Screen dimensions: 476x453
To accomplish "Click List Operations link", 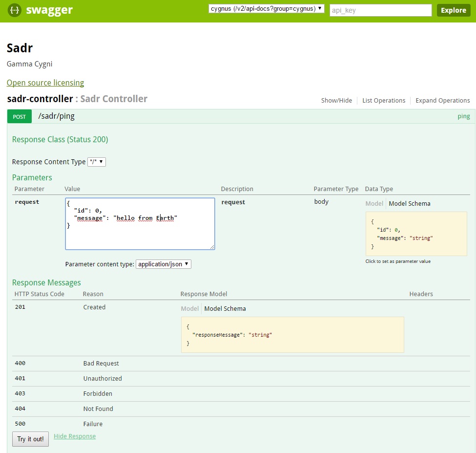I will click(383, 101).
